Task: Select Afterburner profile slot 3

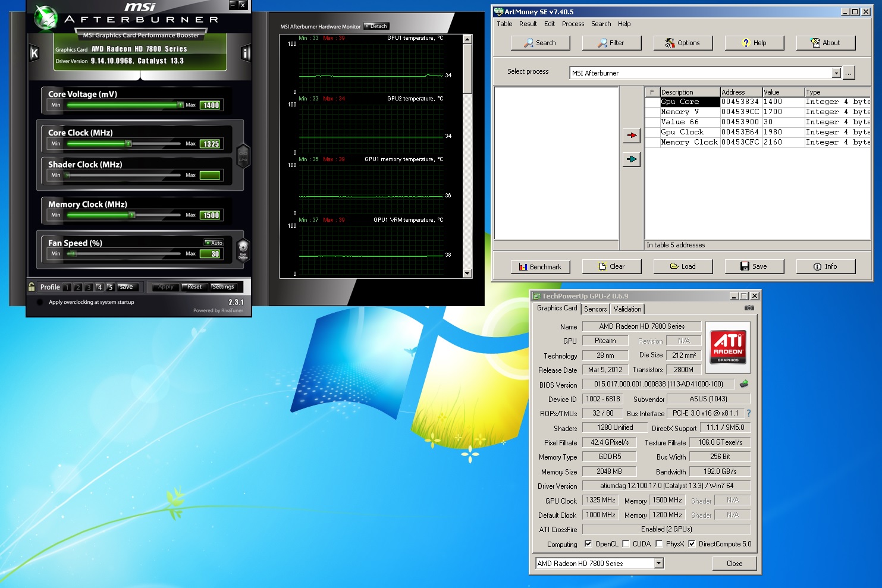Action: coord(89,287)
